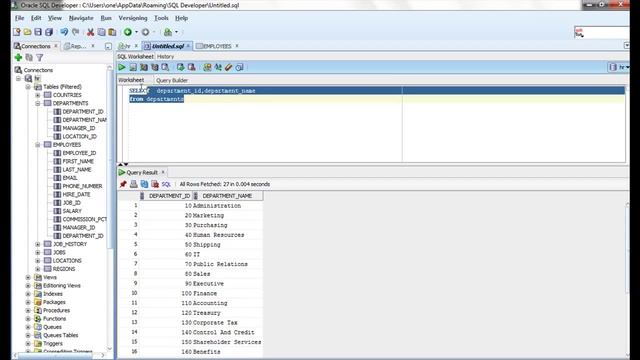This screenshot has height=360, width=640.
Task: Run statement with green play button
Action: [x=122, y=67]
